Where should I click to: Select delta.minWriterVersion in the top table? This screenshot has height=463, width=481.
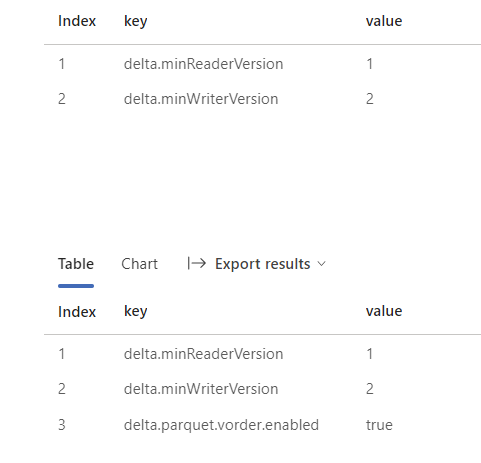click(201, 99)
